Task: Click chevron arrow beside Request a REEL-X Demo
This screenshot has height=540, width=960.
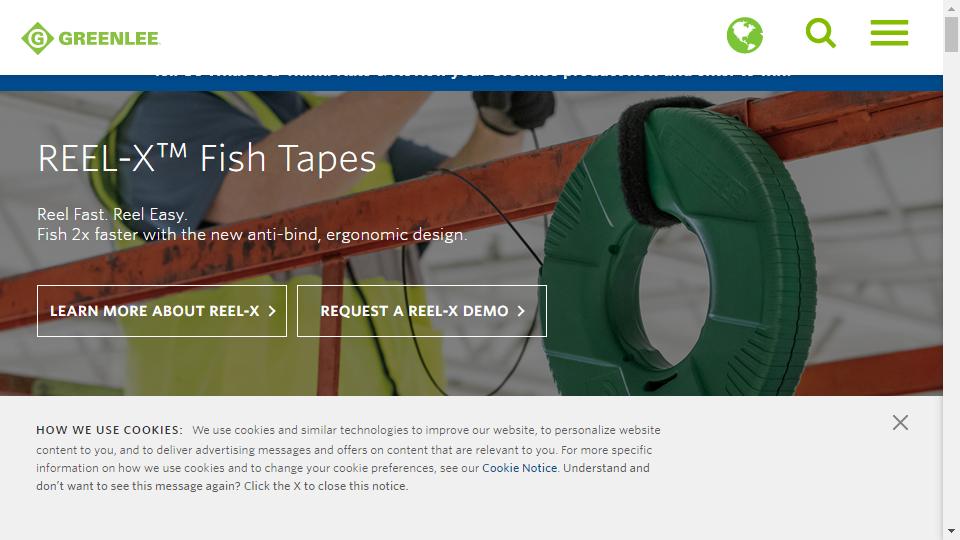Action: (521, 311)
